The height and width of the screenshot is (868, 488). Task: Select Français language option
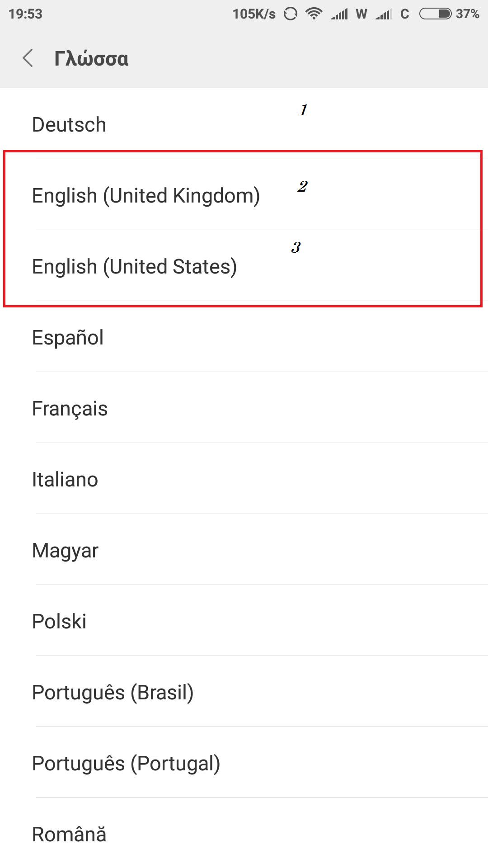[x=70, y=409]
